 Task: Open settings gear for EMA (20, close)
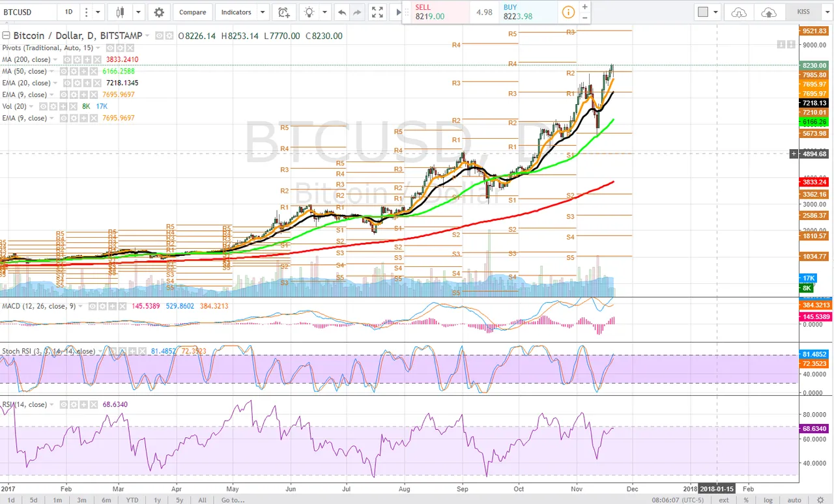pyautogui.click(x=77, y=83)
